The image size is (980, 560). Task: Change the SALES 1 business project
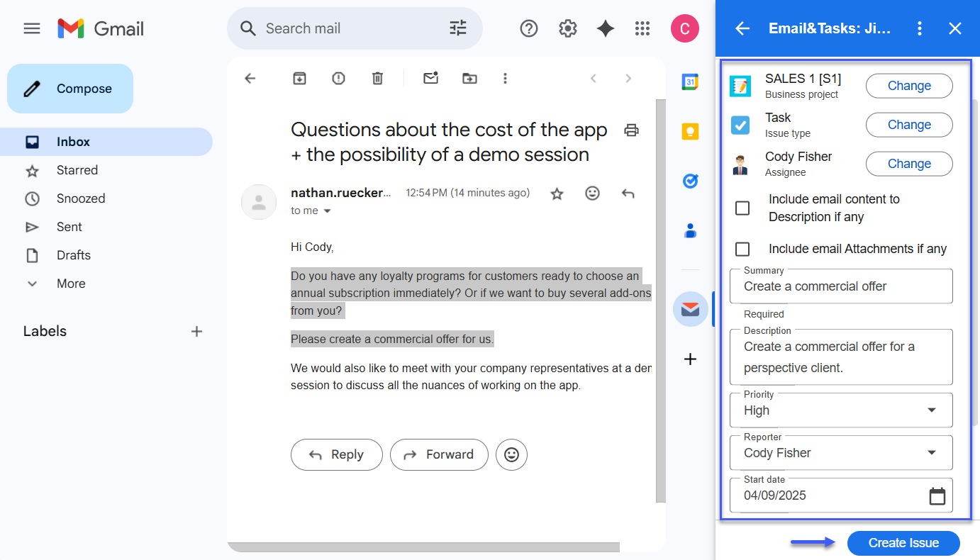pos(908,86)
